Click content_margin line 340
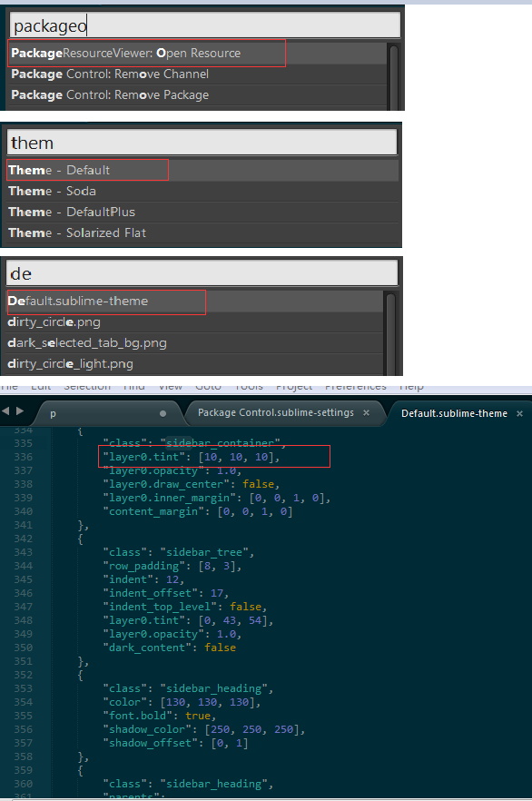The image size is (532, 801). [x=198, y=511]
